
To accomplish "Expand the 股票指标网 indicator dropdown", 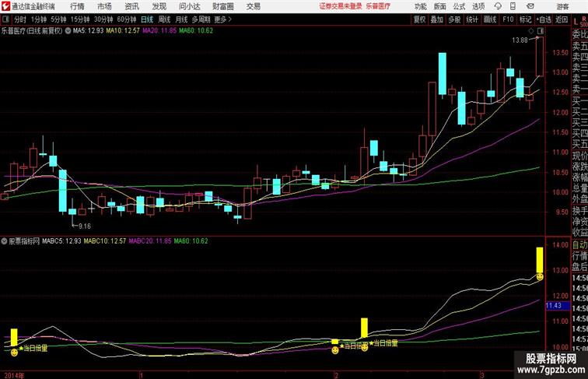I will click(4, 241).
